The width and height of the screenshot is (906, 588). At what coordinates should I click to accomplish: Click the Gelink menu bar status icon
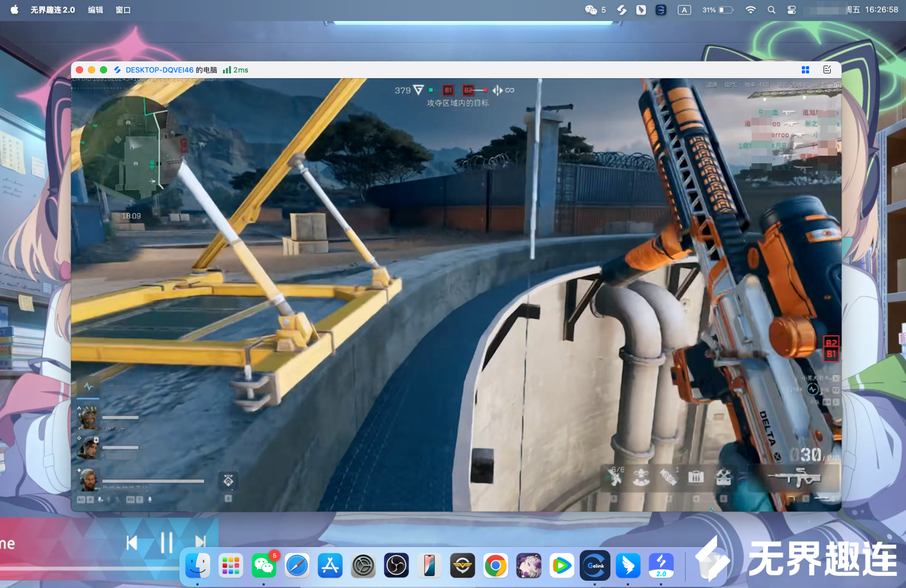pos(660,10)
